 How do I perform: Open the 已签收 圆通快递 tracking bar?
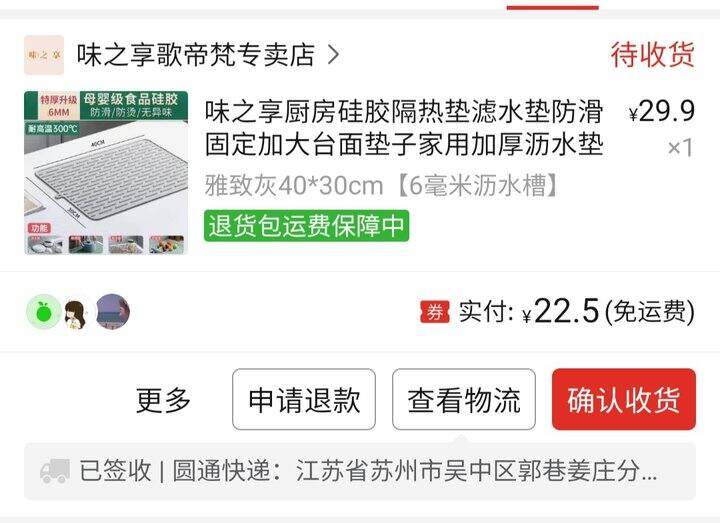pos(360,471)
